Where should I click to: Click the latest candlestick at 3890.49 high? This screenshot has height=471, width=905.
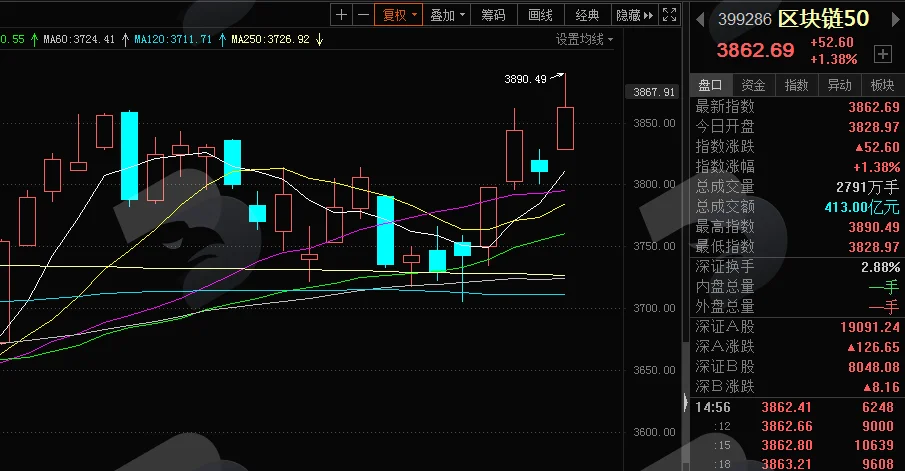565,128
